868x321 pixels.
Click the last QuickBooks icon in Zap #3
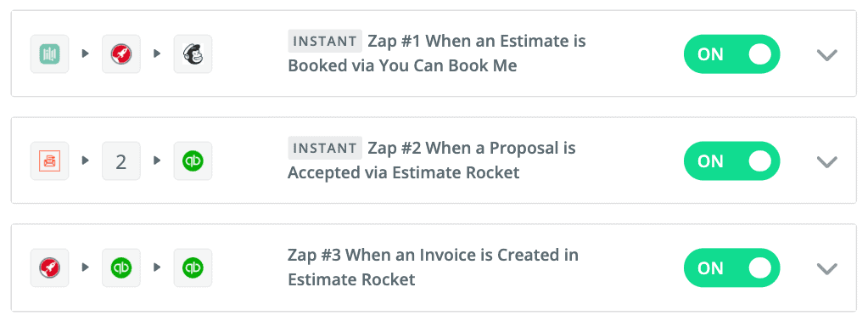[193, 267]
